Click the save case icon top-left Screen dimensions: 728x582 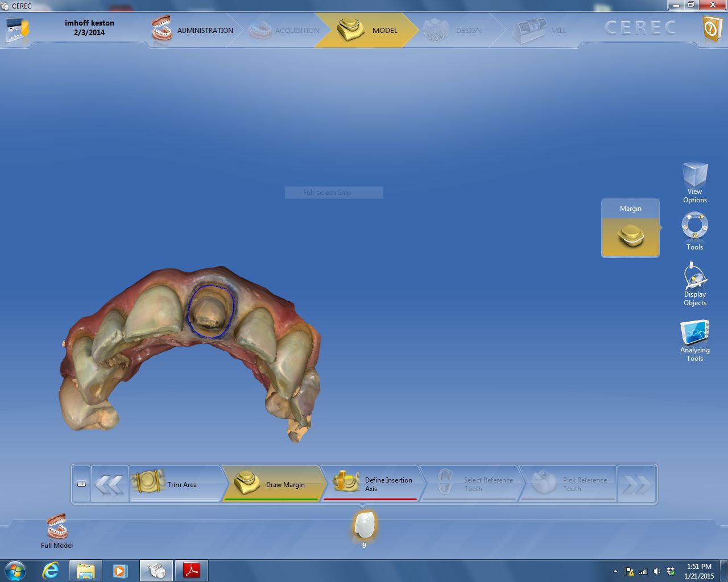18,28
